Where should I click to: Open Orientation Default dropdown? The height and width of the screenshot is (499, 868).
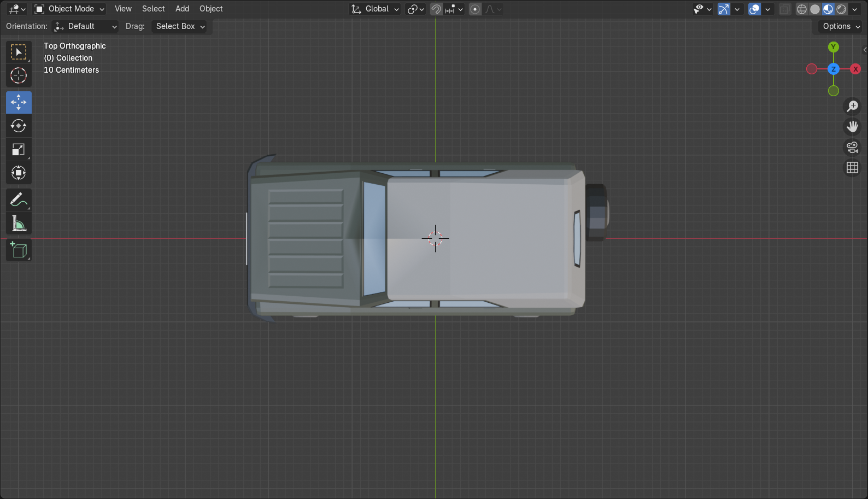(x=85, y=26)
